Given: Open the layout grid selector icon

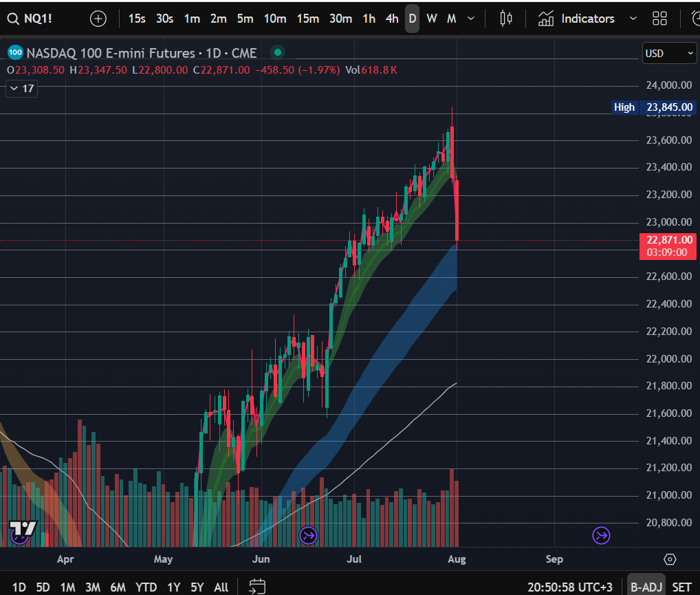Looking at the screenshot, I should point(659,19).
